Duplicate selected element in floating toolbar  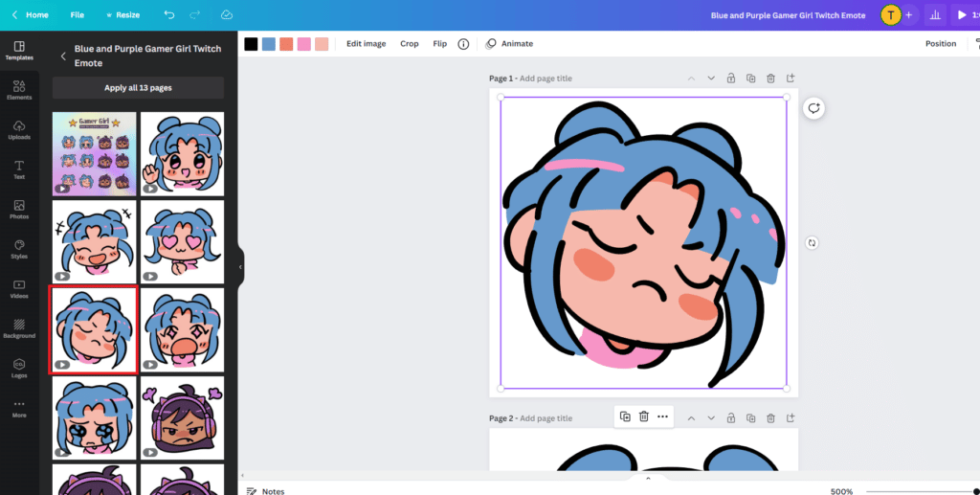click(x=625, y=416)
